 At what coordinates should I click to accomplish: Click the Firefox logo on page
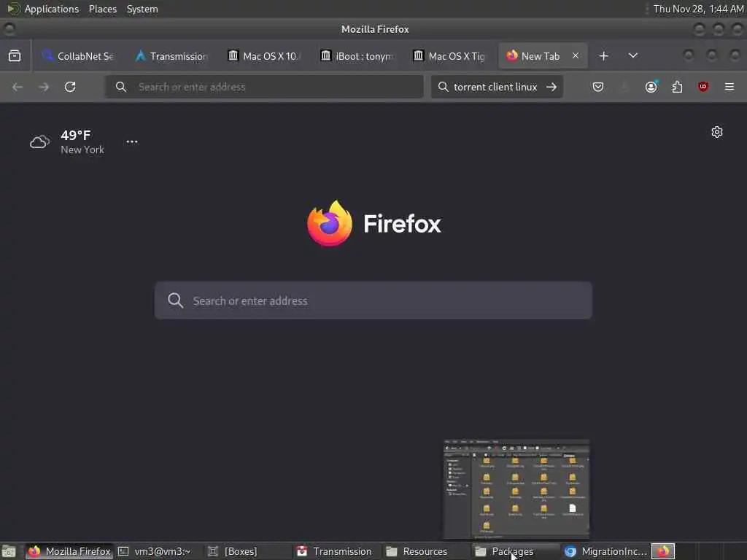click(330, 223)
